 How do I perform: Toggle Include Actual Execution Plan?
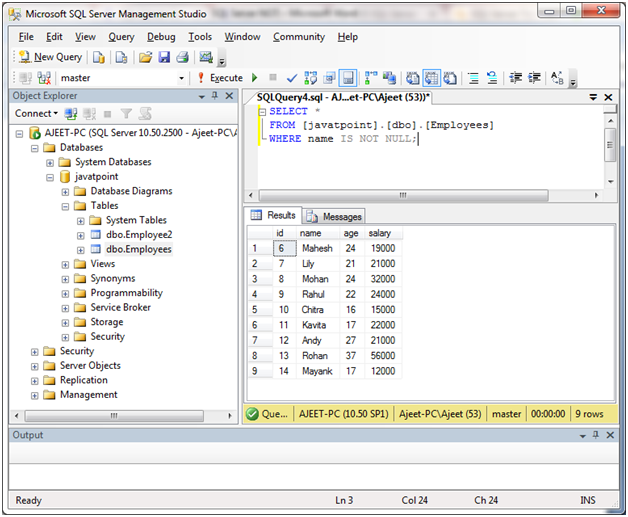(x=371, y=78)
